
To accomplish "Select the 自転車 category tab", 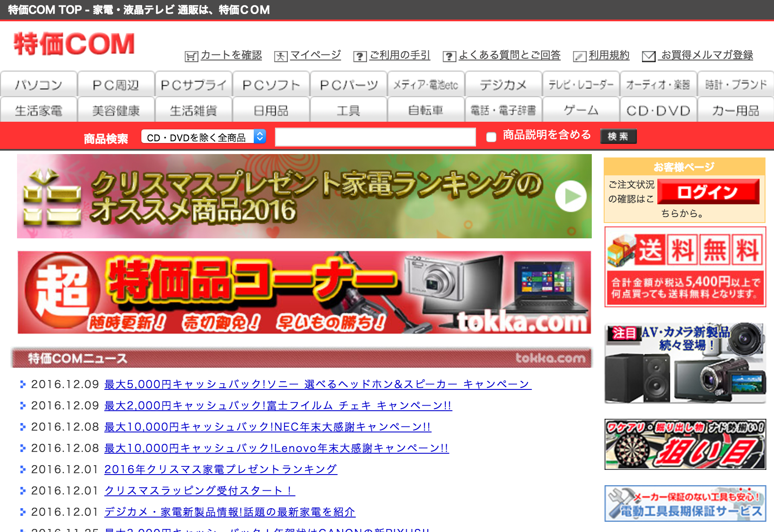I will point(426,110).
